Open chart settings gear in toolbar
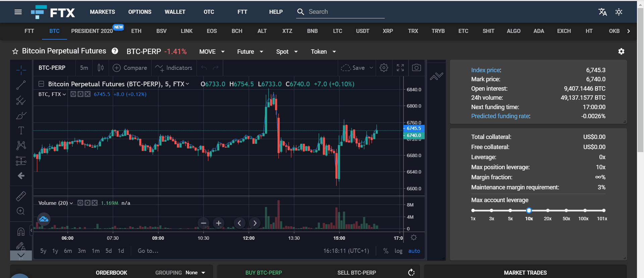 [x=384, y=68]
